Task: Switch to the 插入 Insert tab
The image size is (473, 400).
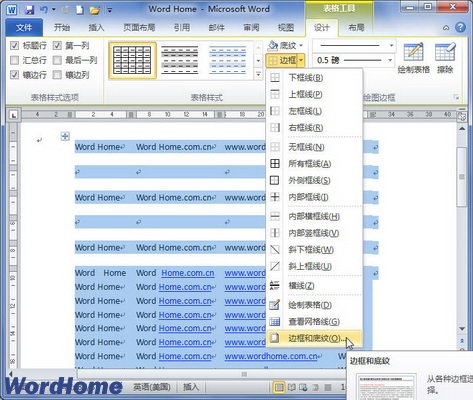Action: [x=96, y=27]
